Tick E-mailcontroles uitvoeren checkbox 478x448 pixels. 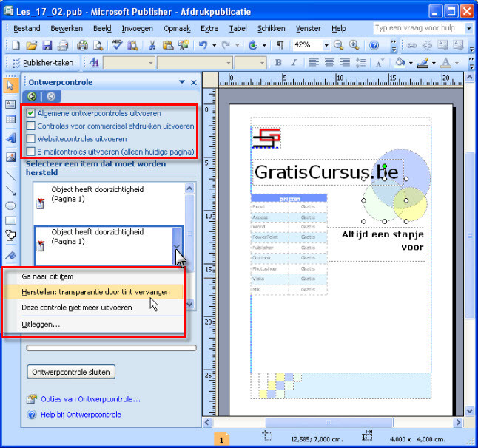point(30,152)
